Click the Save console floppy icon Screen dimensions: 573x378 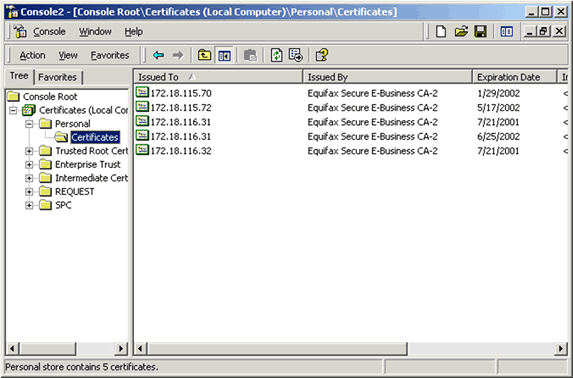(x=481, y=31)
